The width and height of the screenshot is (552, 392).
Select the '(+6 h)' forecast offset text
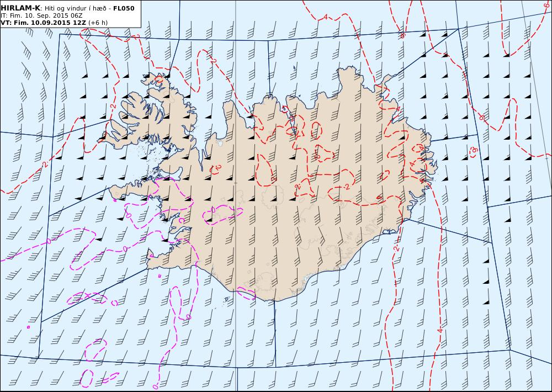pyautogui.click(x=98, y=23)
